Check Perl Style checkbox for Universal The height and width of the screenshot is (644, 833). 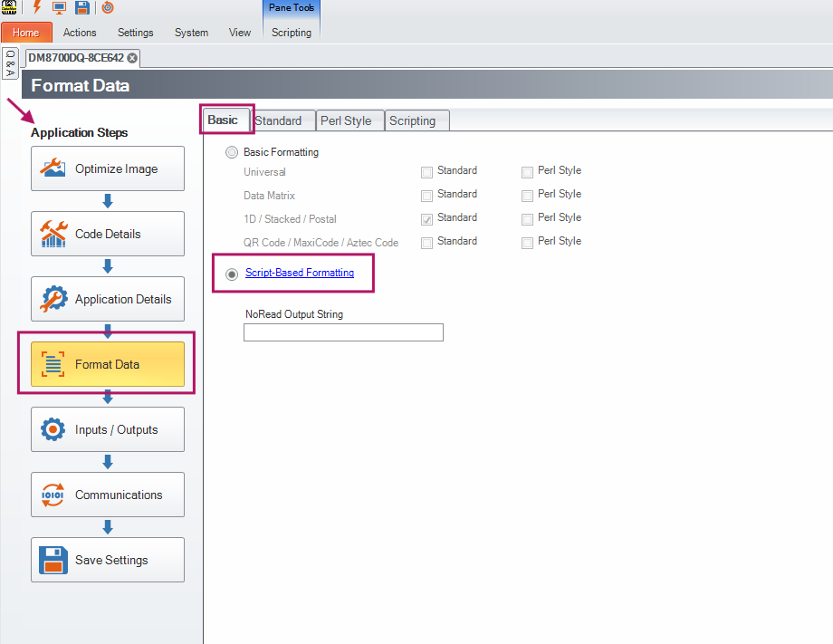pyautogui.click(x=527, y=171)
